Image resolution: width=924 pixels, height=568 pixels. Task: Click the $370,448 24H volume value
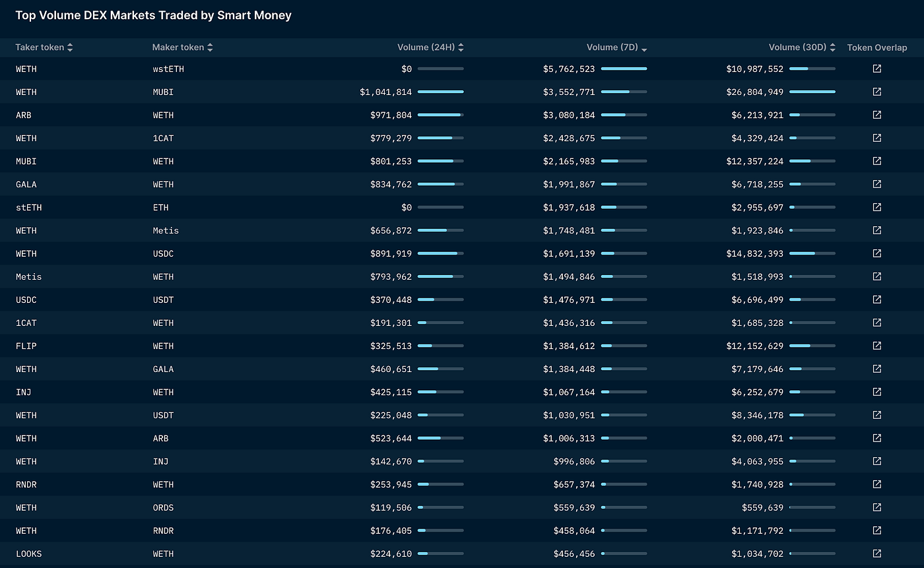391,300
